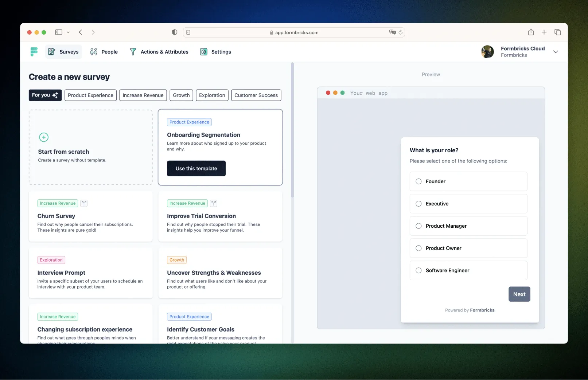Select the For you filter tab
This screenshot has width=588, height=380.
pyautogui.click(x=45, y=95)
